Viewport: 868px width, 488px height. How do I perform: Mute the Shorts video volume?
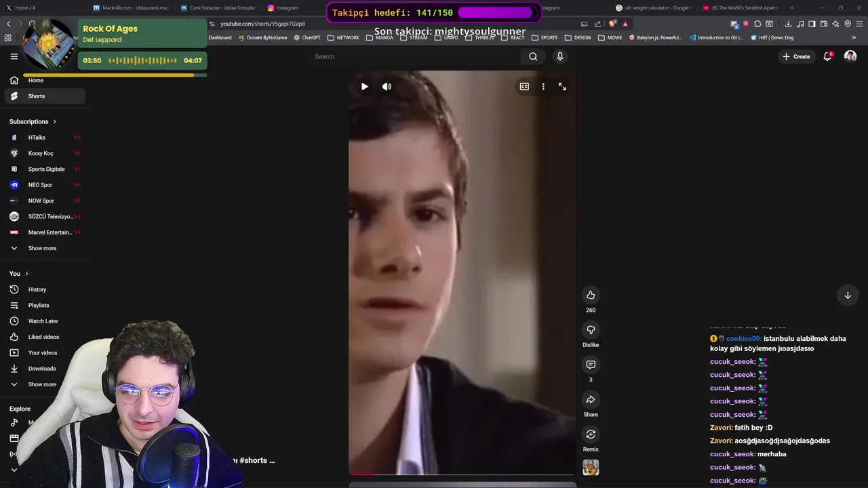tap(387, 87)
